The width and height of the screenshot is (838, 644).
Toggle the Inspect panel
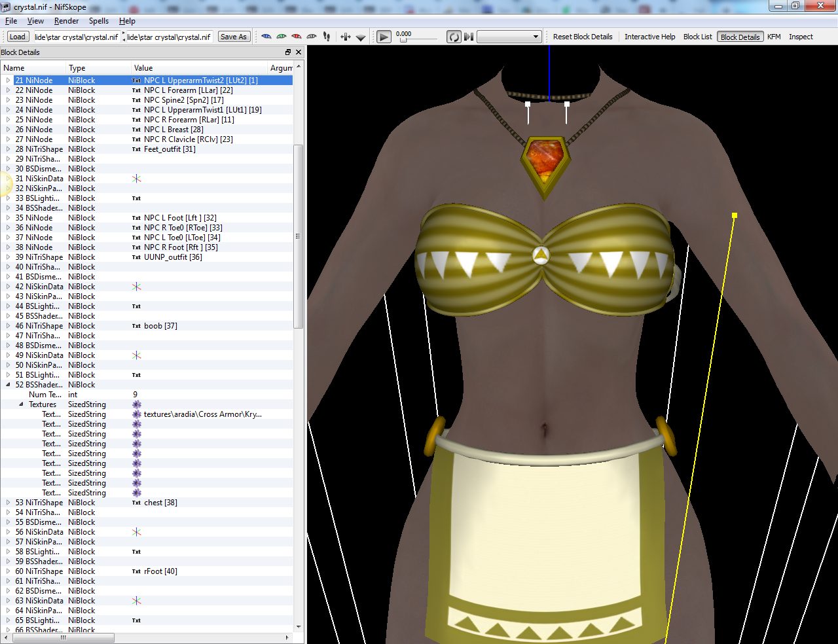(x=801, y=37)
